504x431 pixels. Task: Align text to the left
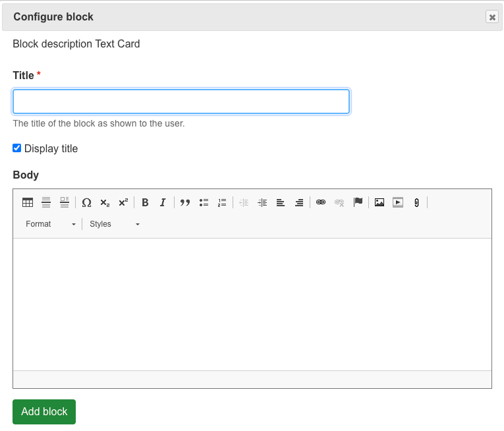pos(281,202)
